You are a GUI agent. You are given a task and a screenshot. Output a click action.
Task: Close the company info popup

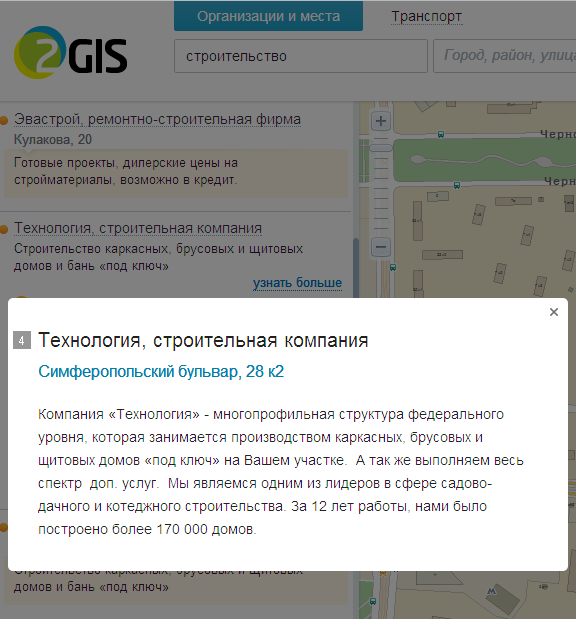554,312
